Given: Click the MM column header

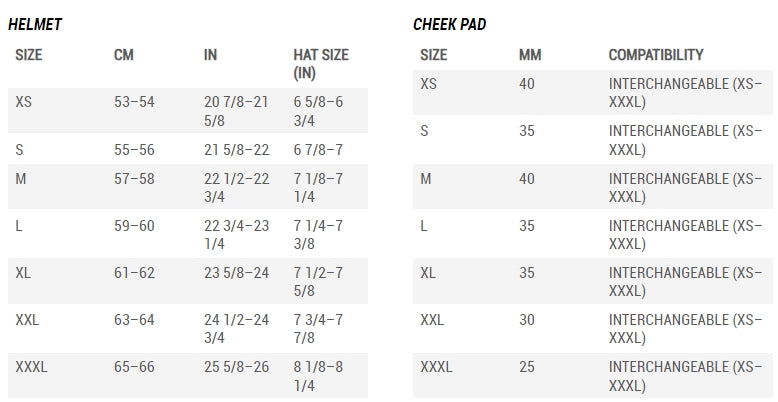Looking at the screenshot, I should click(x=530, y=55).
